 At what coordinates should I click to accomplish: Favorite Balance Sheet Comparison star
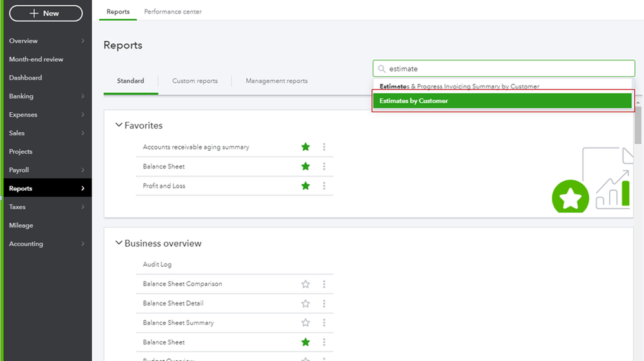pyautogui.click(x=305, y=284)
